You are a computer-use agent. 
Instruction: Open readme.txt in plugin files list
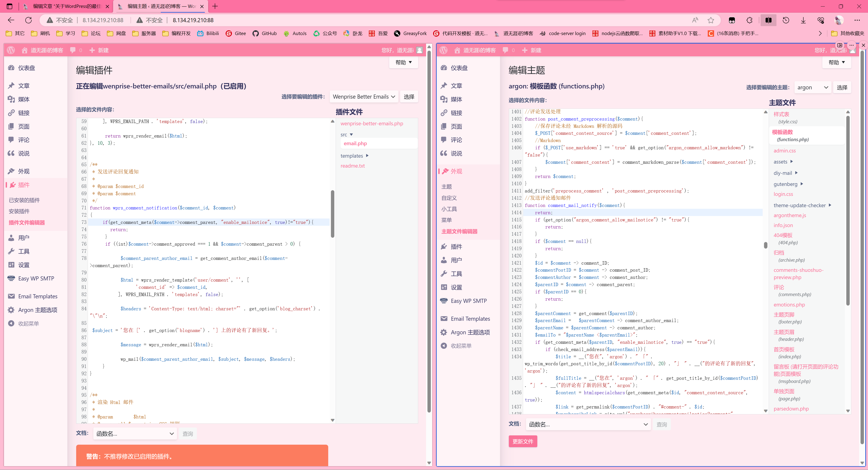[x=352, y=166]
